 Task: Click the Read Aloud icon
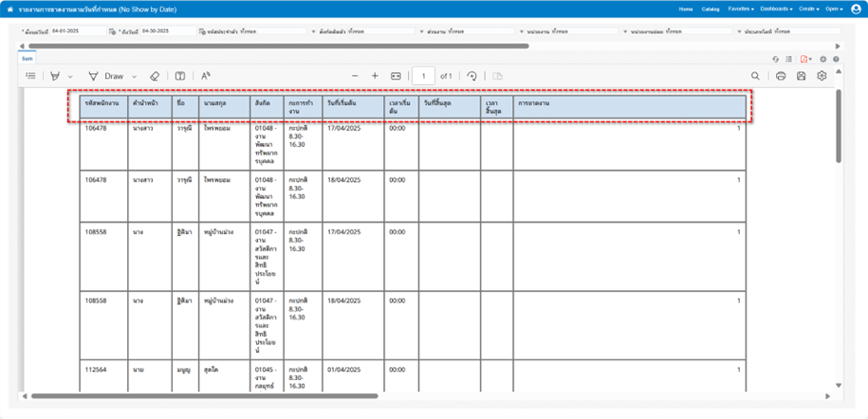pyautogui.click(x=205, y=76)
